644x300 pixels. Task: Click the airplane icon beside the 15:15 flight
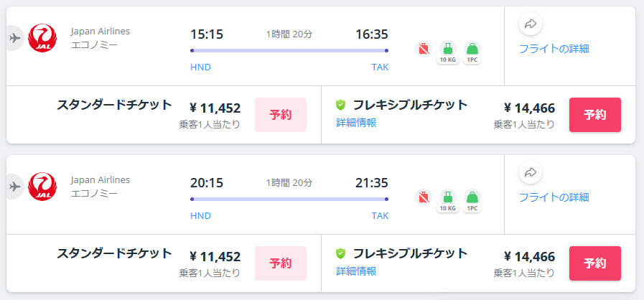click(x=14, y=38)
